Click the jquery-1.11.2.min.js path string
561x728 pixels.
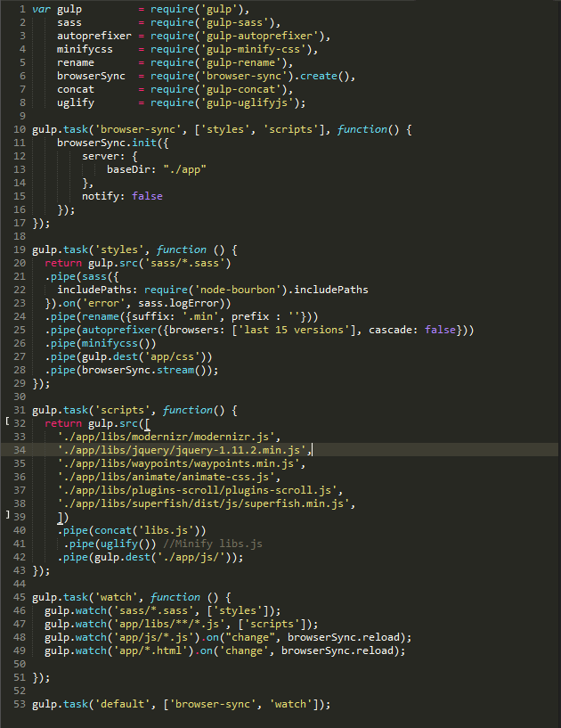184,450
